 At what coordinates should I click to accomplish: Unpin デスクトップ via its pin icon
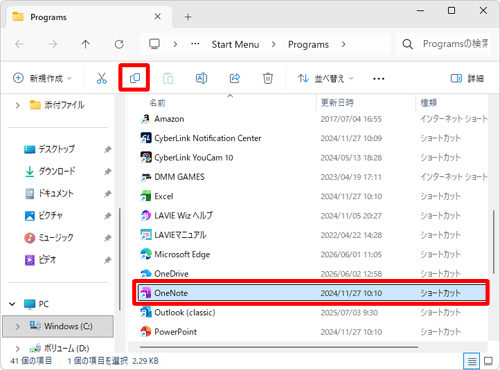coord(107,150)
